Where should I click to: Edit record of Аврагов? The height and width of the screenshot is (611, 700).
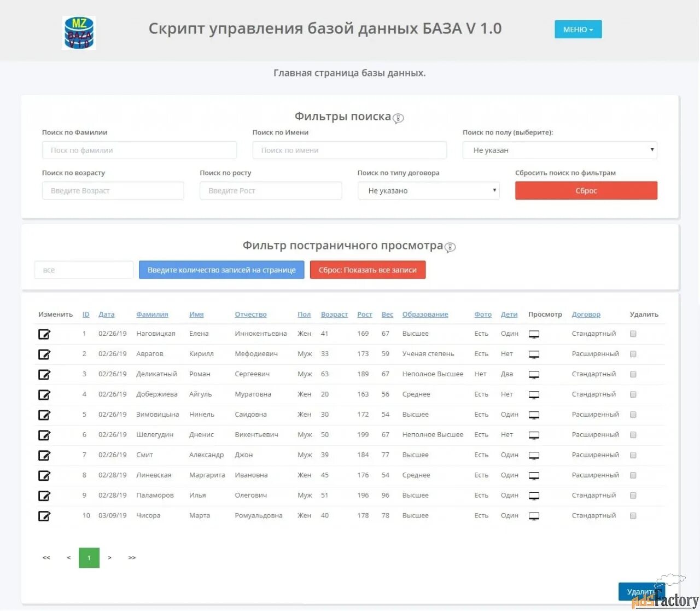coord(44,354)
